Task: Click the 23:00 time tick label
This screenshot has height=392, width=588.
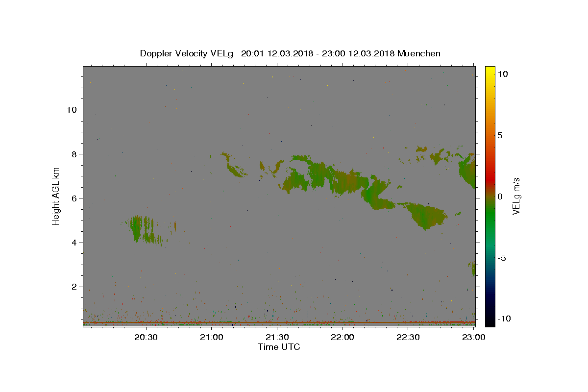Action: pos(473,337)
